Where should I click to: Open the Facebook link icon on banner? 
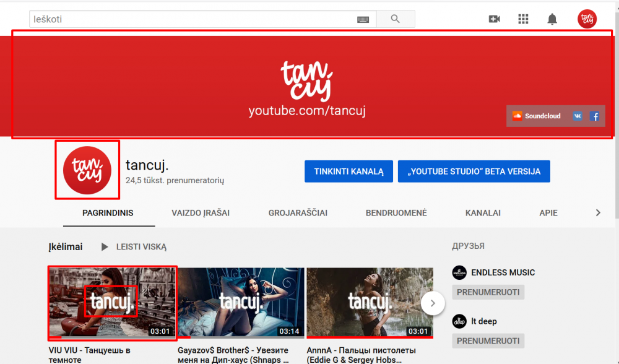pyautogui.click(x=594, y=116)
